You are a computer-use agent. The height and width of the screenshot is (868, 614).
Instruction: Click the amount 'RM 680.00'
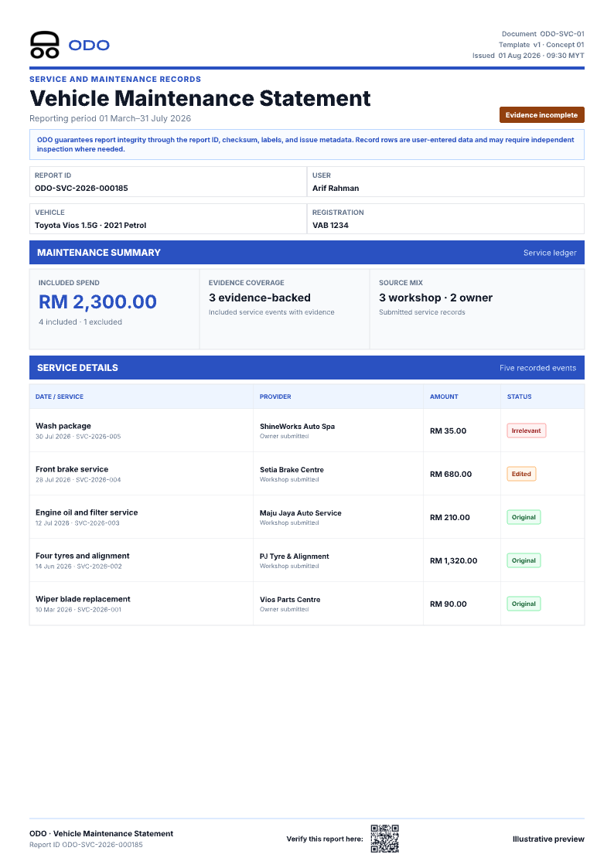451,474
